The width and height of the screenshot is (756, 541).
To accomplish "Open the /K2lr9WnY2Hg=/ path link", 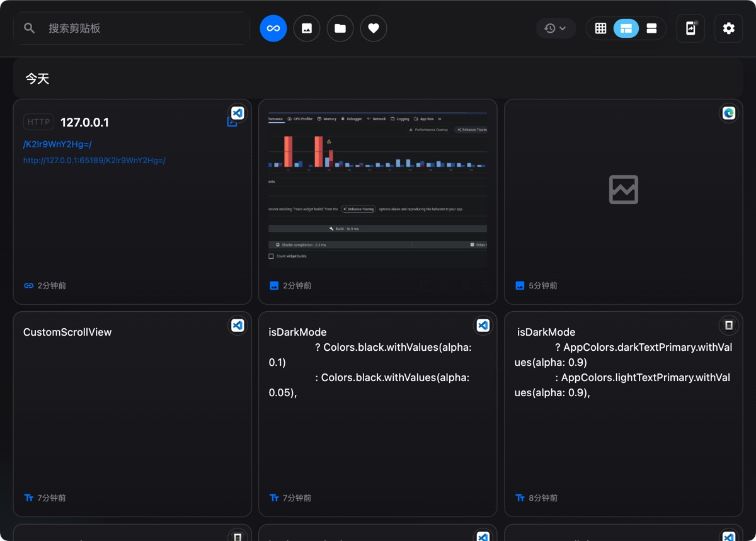I will 57,145.
